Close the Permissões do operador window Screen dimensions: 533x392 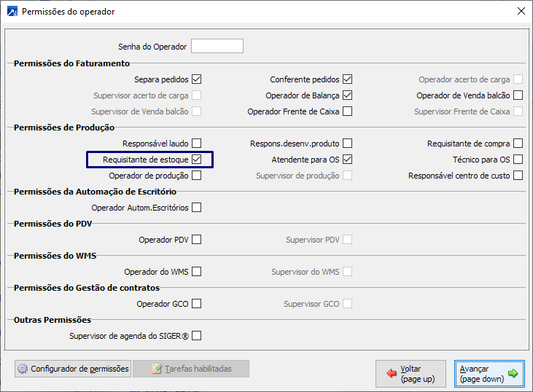(521, 11)
